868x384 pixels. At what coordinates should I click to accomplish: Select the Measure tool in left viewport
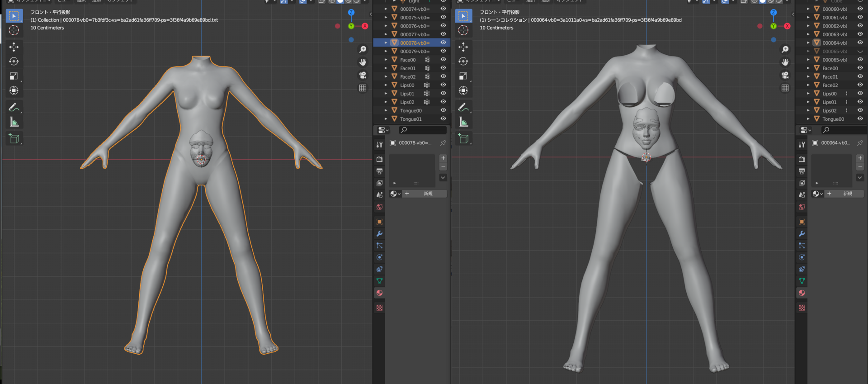14,122
